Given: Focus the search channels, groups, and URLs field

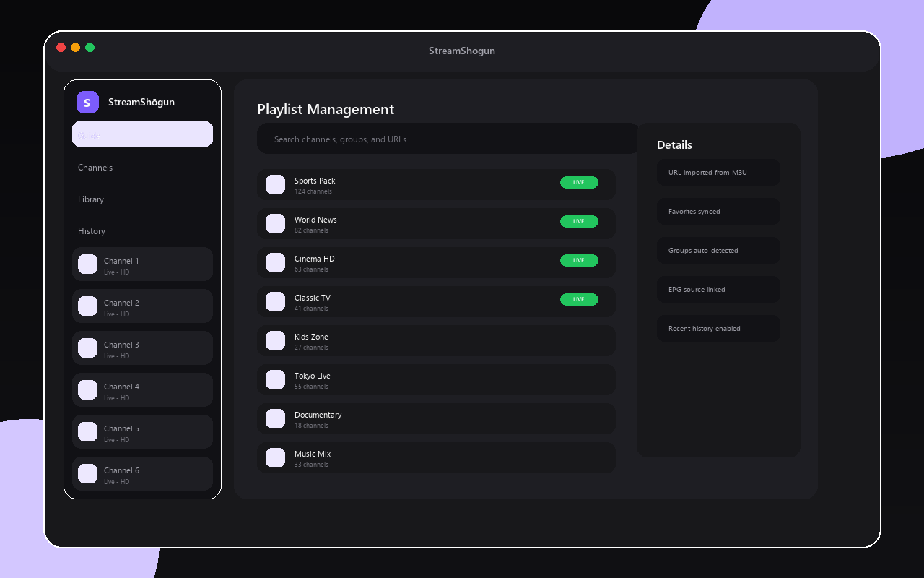Looking at the screenshot, I should pos(448,139).
